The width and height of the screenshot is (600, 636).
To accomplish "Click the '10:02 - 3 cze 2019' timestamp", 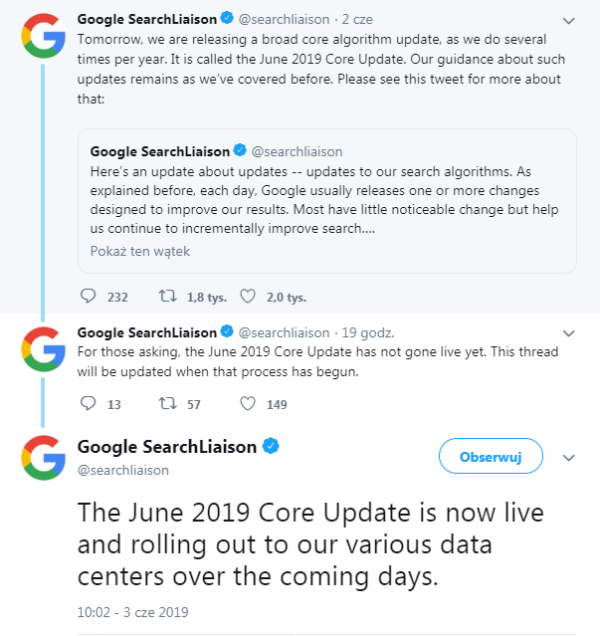I will tap(132, 611).
